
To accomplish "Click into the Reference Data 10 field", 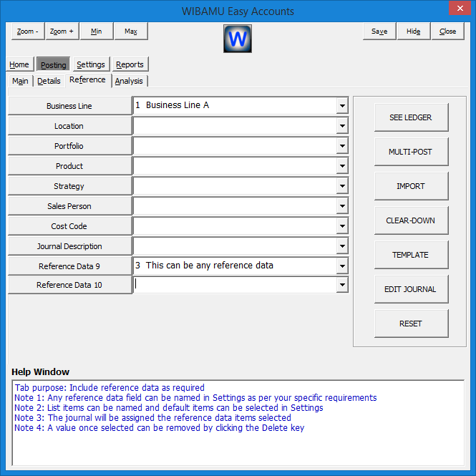I will [235, 285].
